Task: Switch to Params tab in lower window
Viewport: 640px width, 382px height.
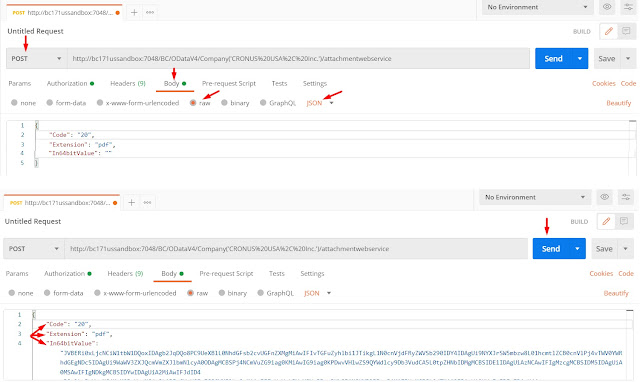Action: [17, 273]
